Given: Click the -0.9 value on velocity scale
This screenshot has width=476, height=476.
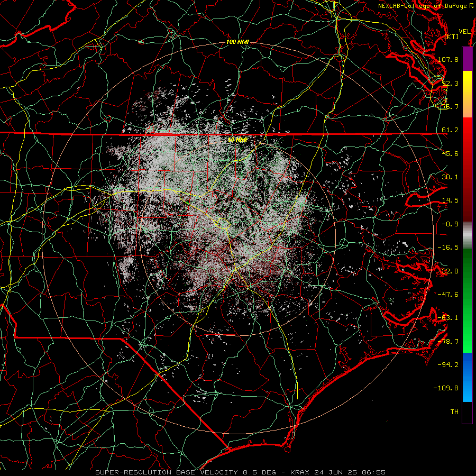Looking at the screenshot, I should pyautogui.click(x=450, y=224).
